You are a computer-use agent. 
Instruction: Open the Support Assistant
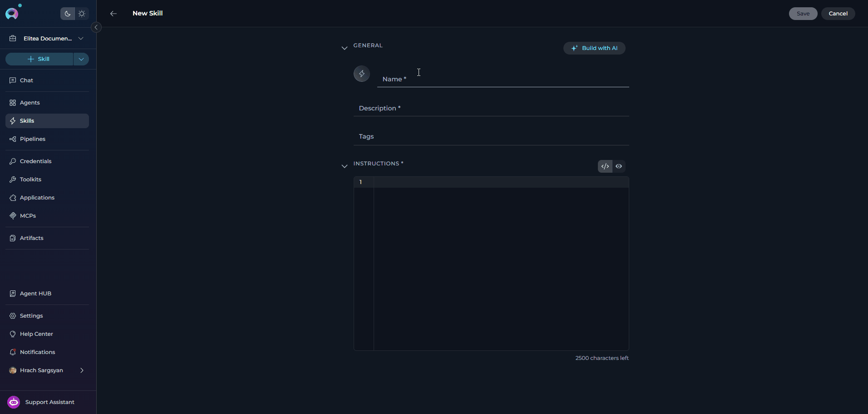pos(48,402)
